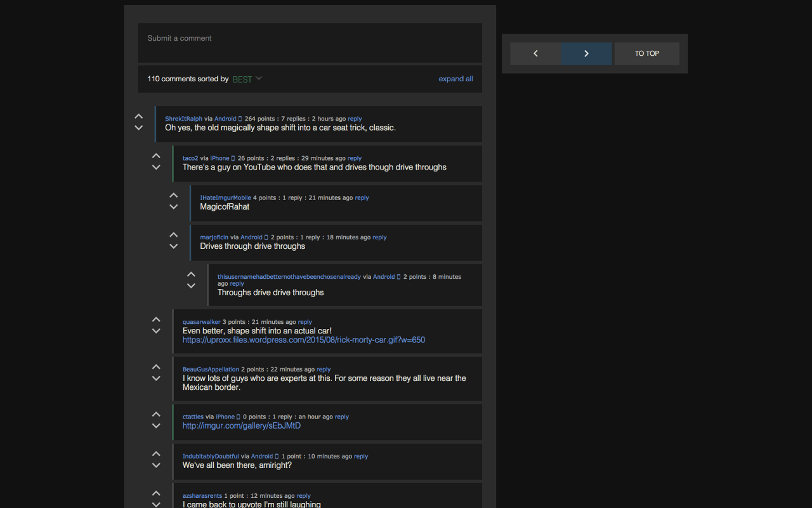Screen dimensions: 812x508
Task: Click the Submit a comment field
Action: 310,43
